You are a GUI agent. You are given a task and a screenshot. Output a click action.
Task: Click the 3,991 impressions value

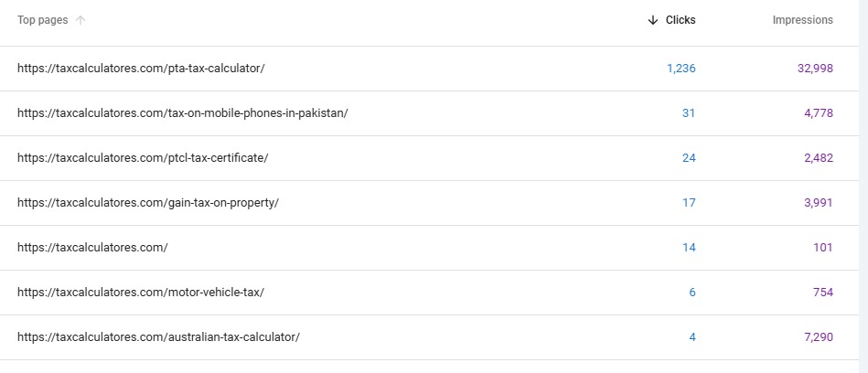[818, 203]
